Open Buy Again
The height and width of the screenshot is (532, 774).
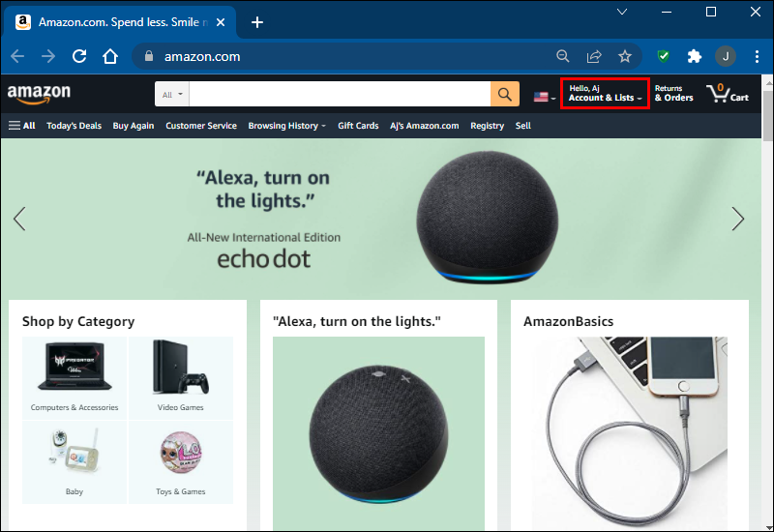[x=134, y=126]
